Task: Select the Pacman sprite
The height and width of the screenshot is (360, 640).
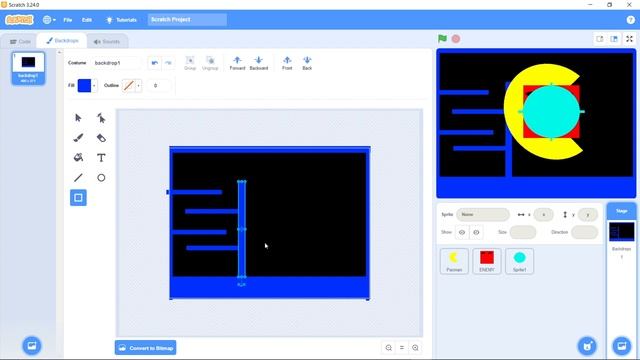Action: click(454, 261)
